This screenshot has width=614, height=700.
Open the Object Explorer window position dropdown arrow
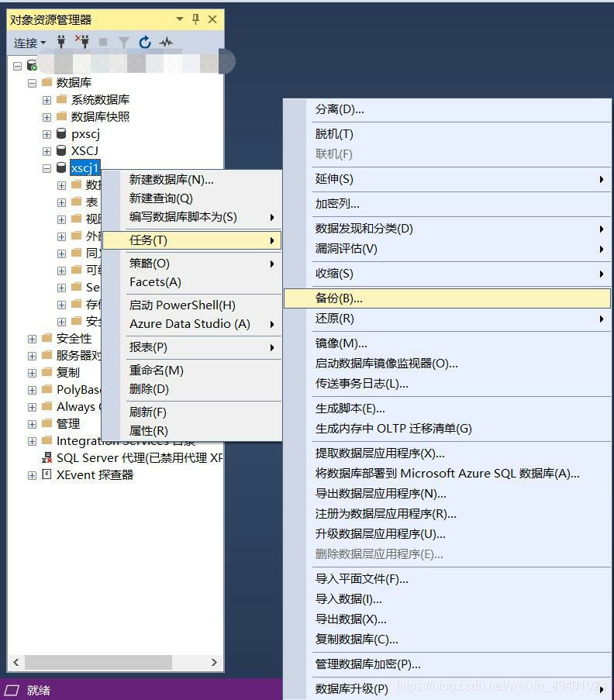pyautogui.click(x=180, y=19)
